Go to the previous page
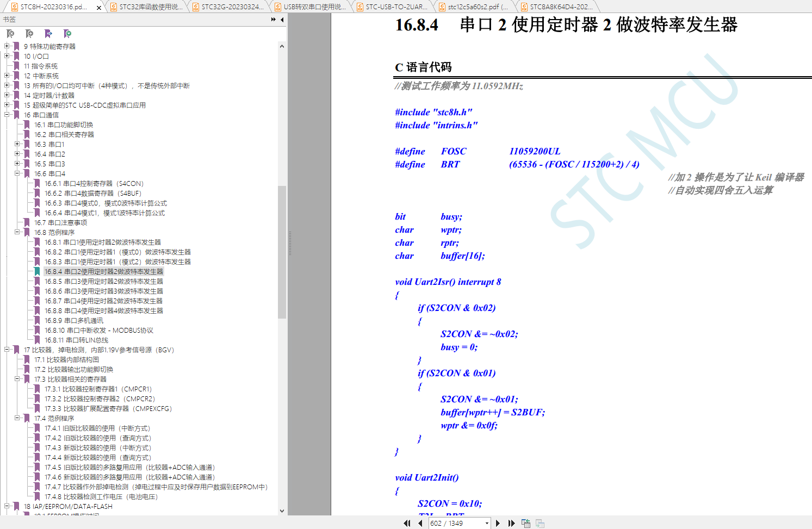This screenshot has height=529, width=812. 420,523
